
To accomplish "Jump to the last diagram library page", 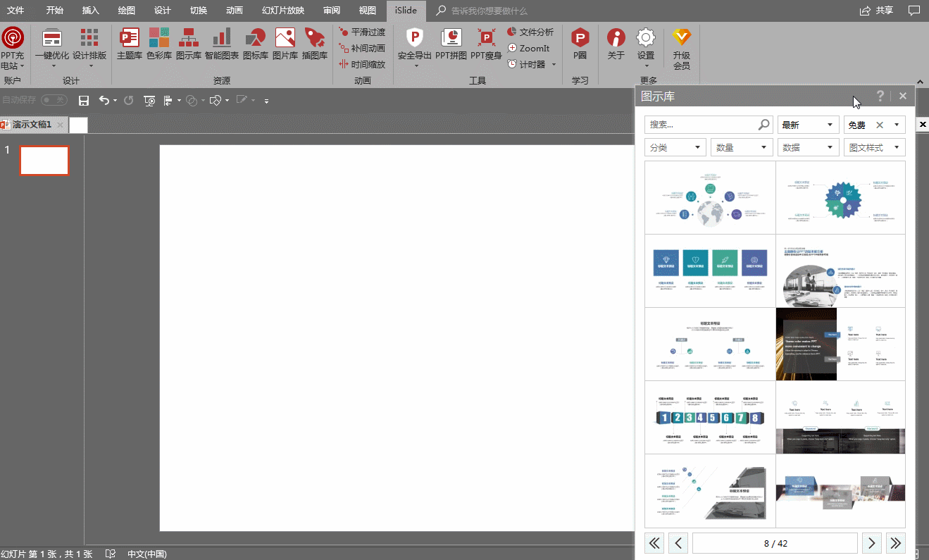I will [895, 543].
